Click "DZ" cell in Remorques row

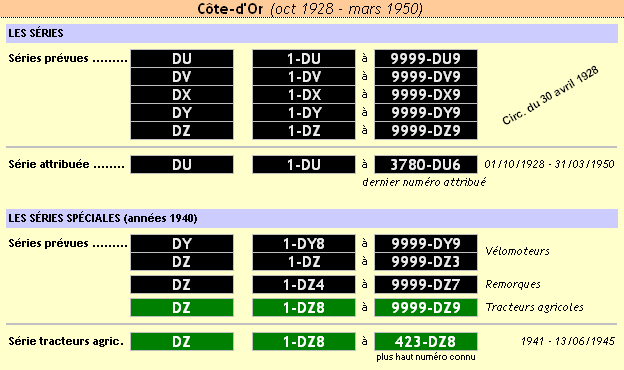[x=182, y=284]
